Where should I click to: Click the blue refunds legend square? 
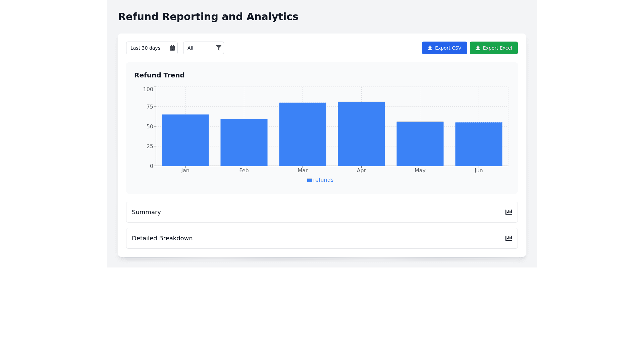click(309, 180)
